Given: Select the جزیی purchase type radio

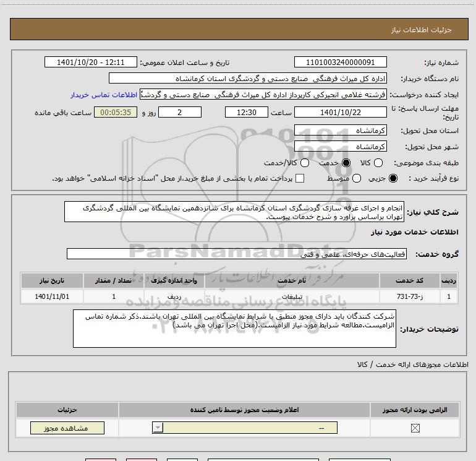Looking at the screenshot, I should click(393, 178).
